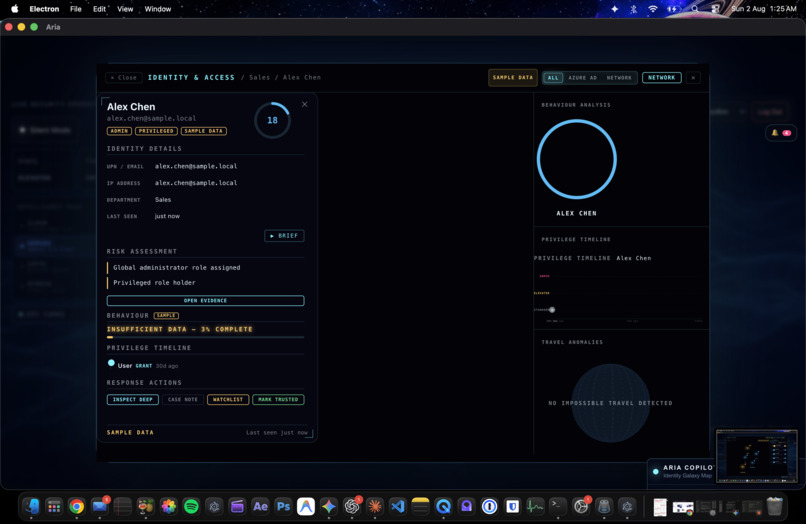
Task: Open Notes from the dock
Action: [420, 507]
